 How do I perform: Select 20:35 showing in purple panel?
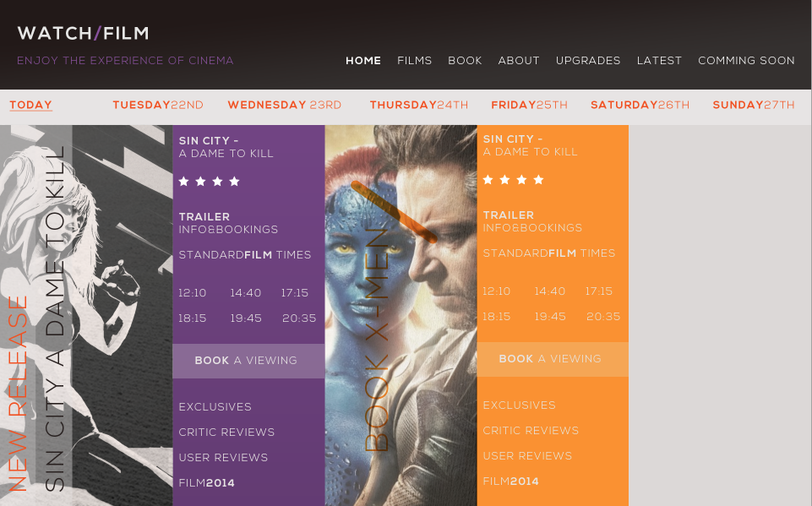coord(299,318)
